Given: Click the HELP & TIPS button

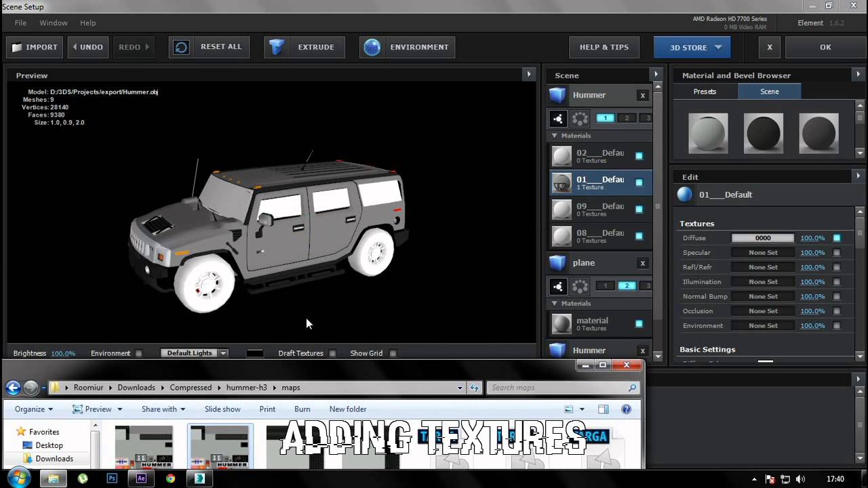Looking at the screenshot, I should 604,47.
